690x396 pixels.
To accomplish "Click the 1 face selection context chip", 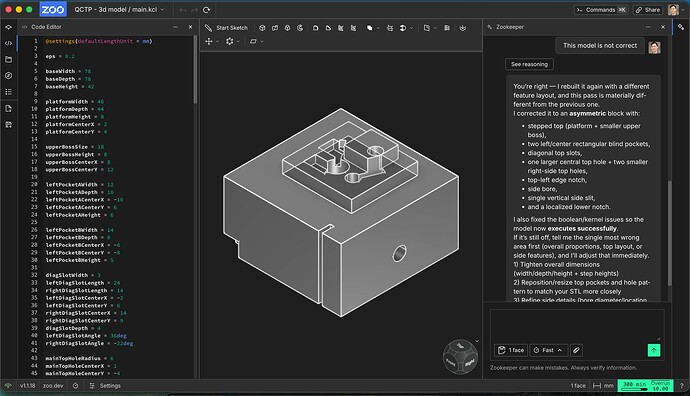I will tap(511, 350).
